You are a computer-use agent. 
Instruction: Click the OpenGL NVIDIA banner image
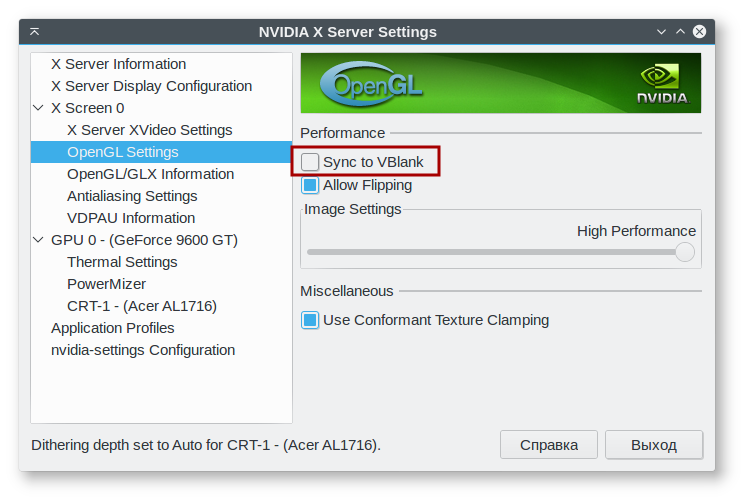coord(500,83)
